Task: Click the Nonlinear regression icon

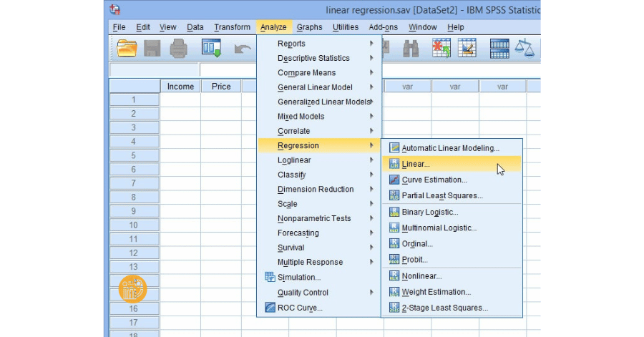Action: tap(394, 276)
